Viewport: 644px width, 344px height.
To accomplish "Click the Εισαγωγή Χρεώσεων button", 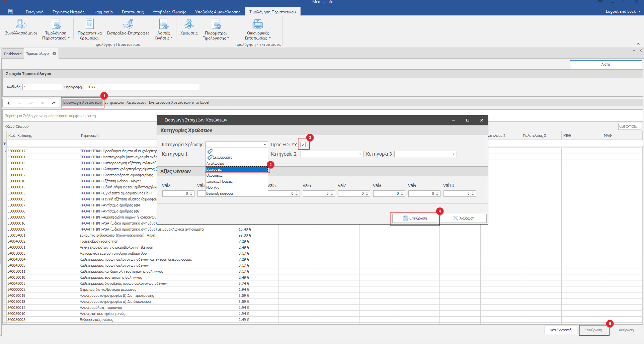I will tap(82, 102).
